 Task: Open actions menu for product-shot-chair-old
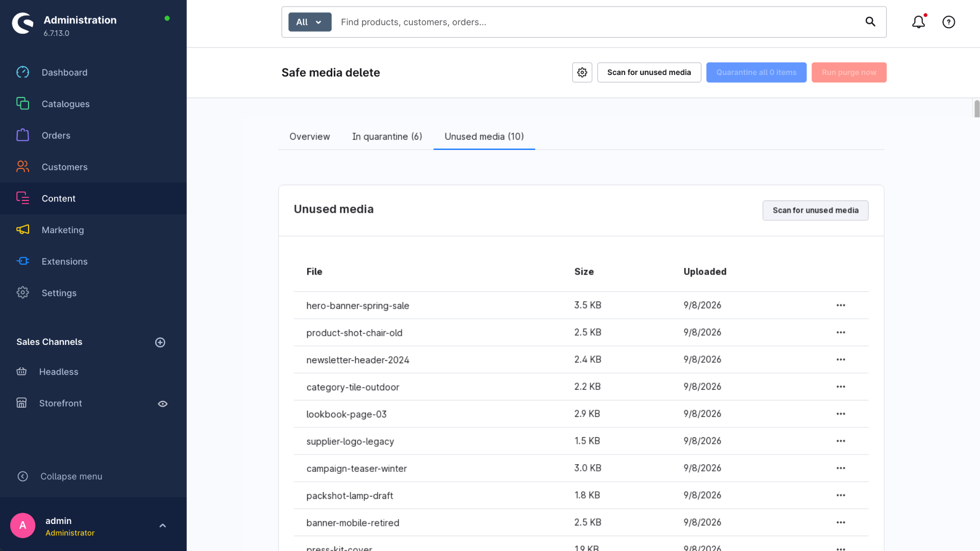841,332
